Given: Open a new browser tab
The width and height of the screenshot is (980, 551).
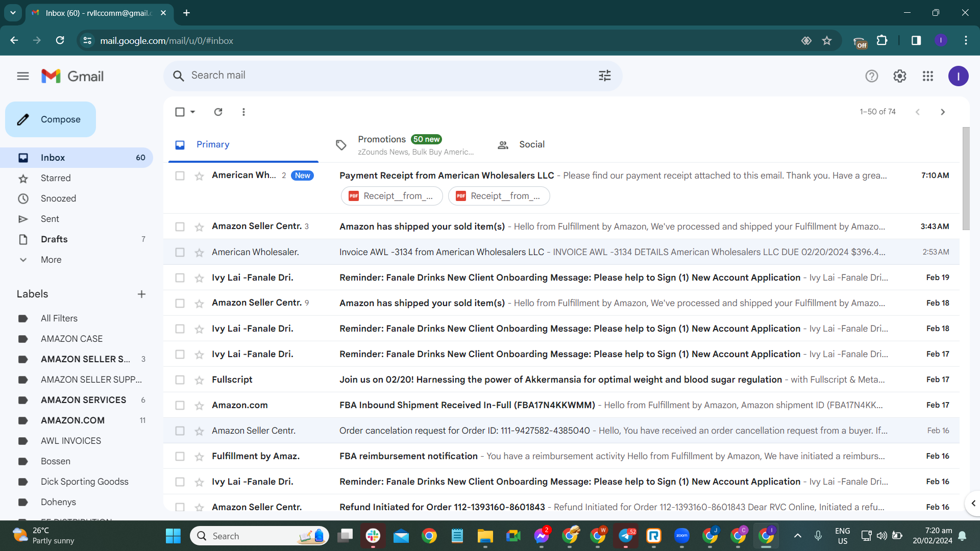Looking at the screenshot, I should tap(187, 13).
